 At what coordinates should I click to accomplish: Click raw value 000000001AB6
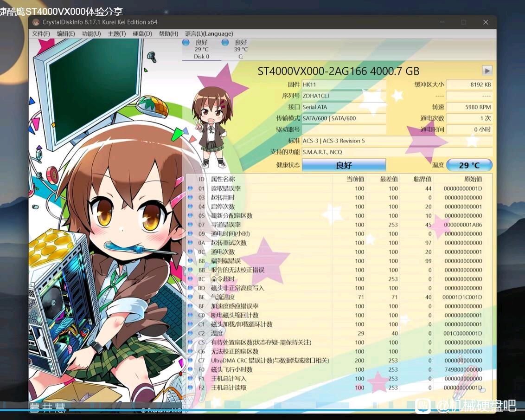pyautogui.click(x=463, y=225)
